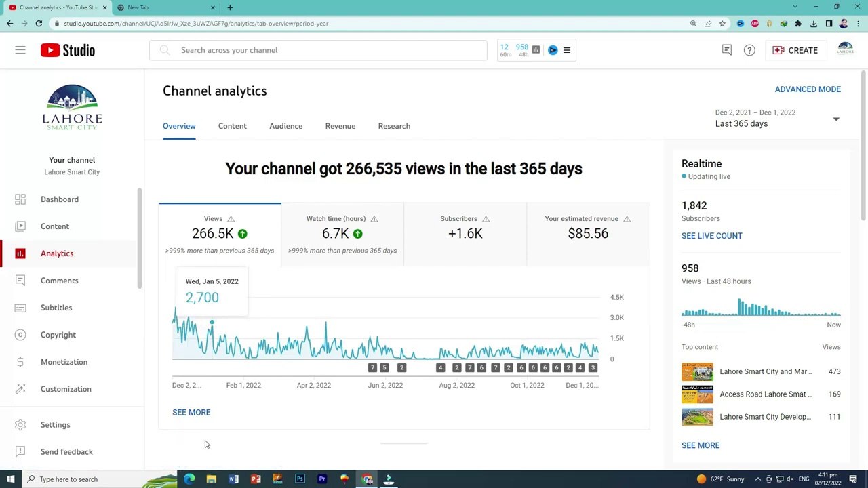The height and width of the screenshot is (488, 868).
Task: Click the account avatar in the Studio header
Action: tap(845, 50)
